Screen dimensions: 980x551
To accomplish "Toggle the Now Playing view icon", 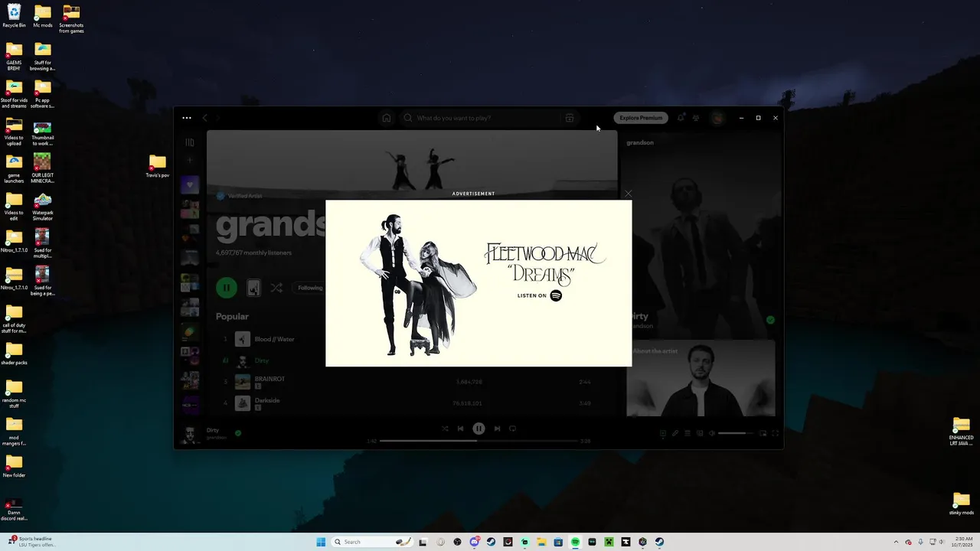I will [x=663, y=433].
